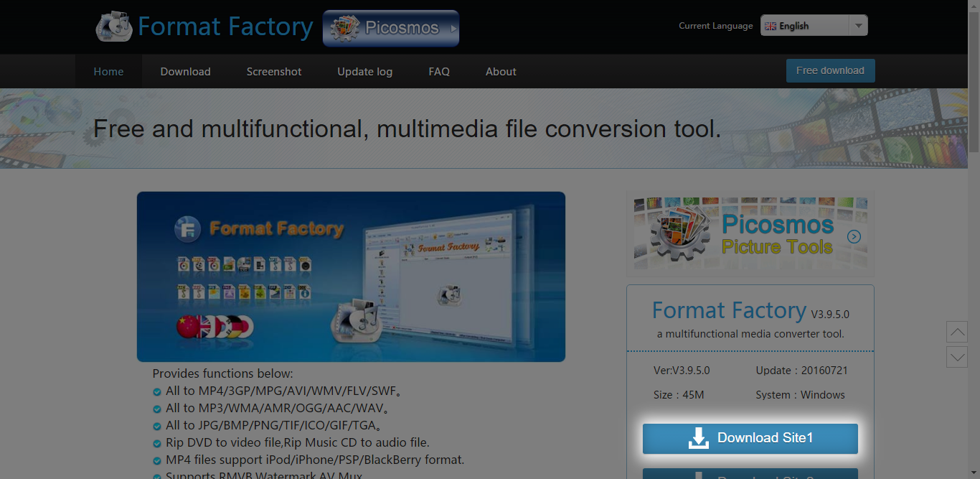980x479 pixels.
Task: Go to the Home tab
Action: tap(108, 72)
